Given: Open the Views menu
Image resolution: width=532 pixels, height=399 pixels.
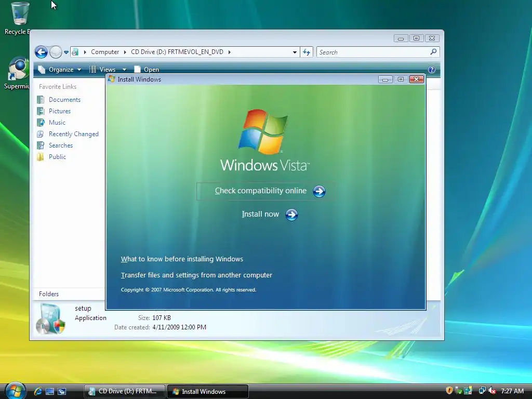Looking at the screenshot, I should (103, 70).
